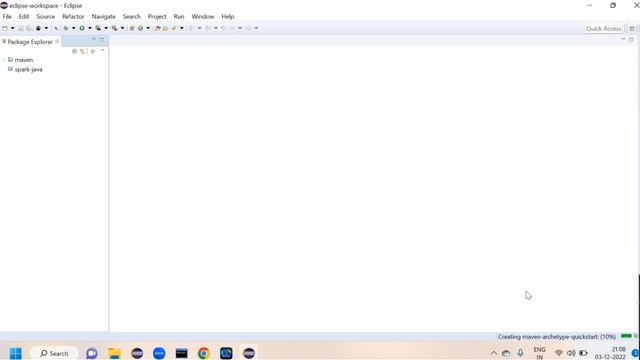Expand the maven project node

pos(4,60)
